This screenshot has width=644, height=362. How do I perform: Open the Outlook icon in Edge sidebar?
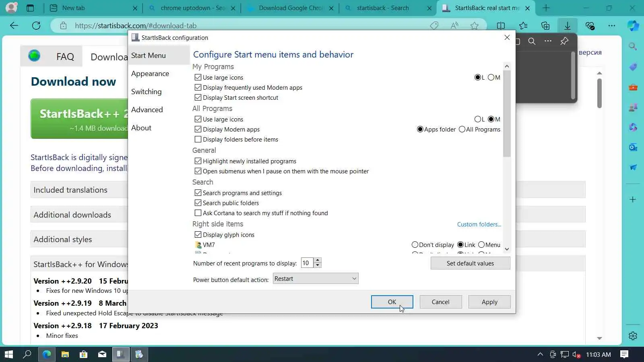[633, 147]
